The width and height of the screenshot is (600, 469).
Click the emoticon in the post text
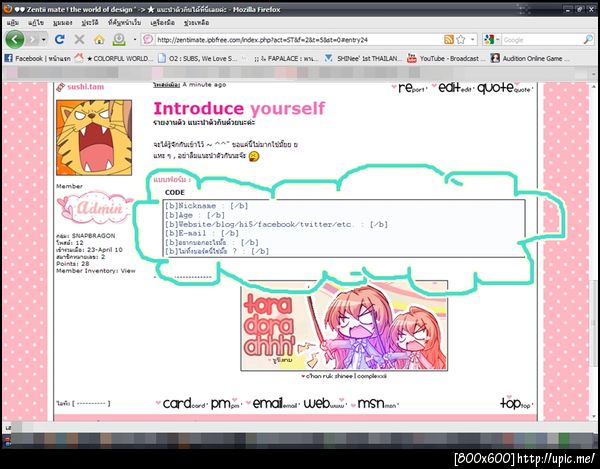coord(254,156)
